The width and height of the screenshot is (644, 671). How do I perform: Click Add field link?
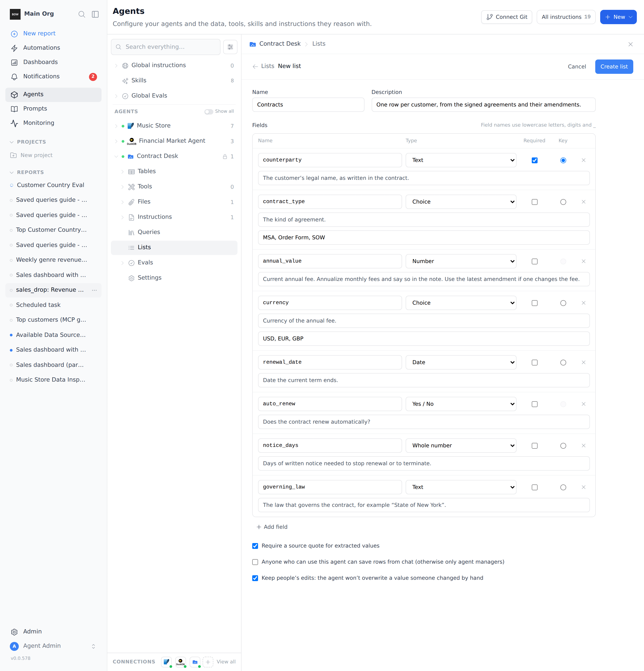pyautogui.click(x=272, y=527)
